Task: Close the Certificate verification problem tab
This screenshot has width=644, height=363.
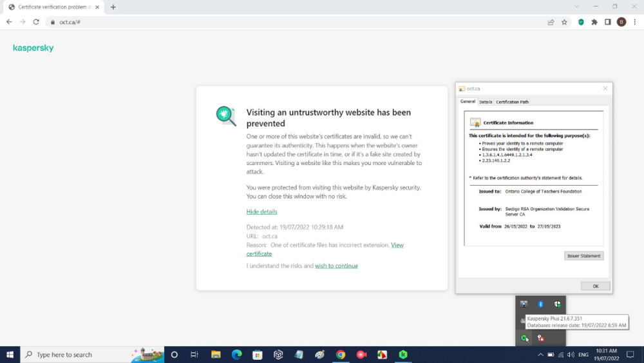Action: click(x=97, y=7)
